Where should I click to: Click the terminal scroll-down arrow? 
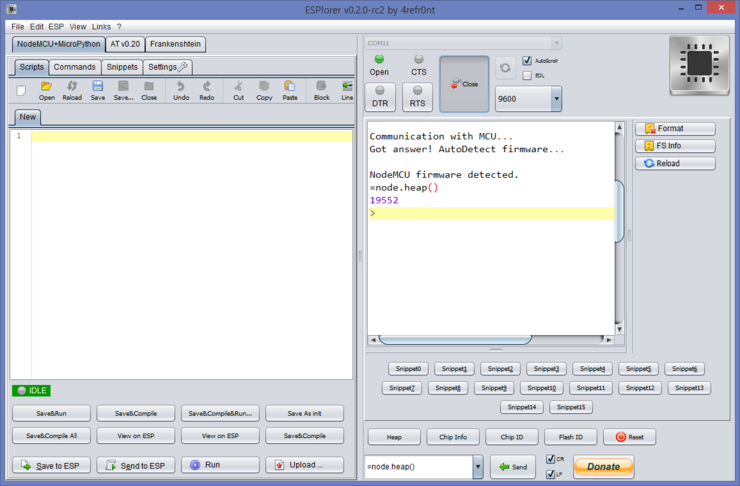coord(619,329)
